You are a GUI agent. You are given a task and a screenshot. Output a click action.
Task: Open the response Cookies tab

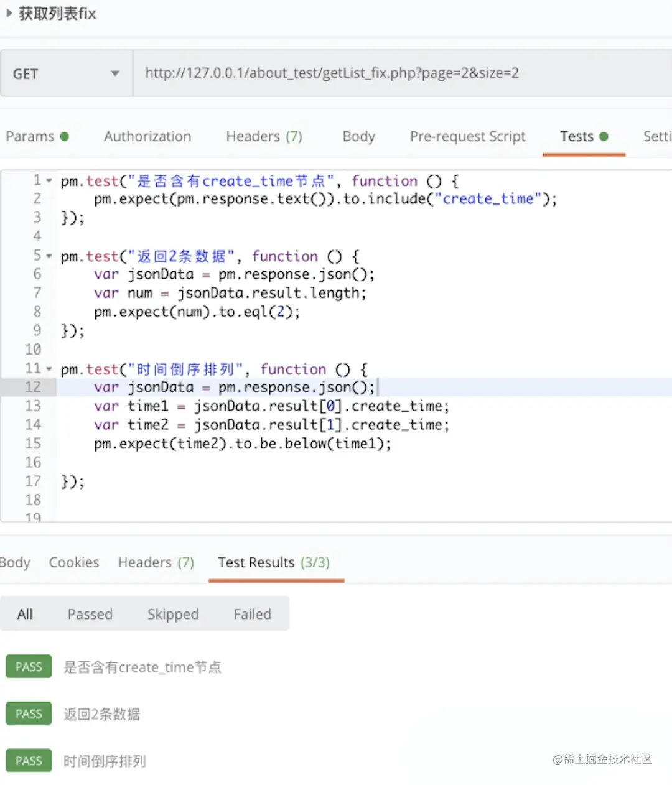click(74, 562)
